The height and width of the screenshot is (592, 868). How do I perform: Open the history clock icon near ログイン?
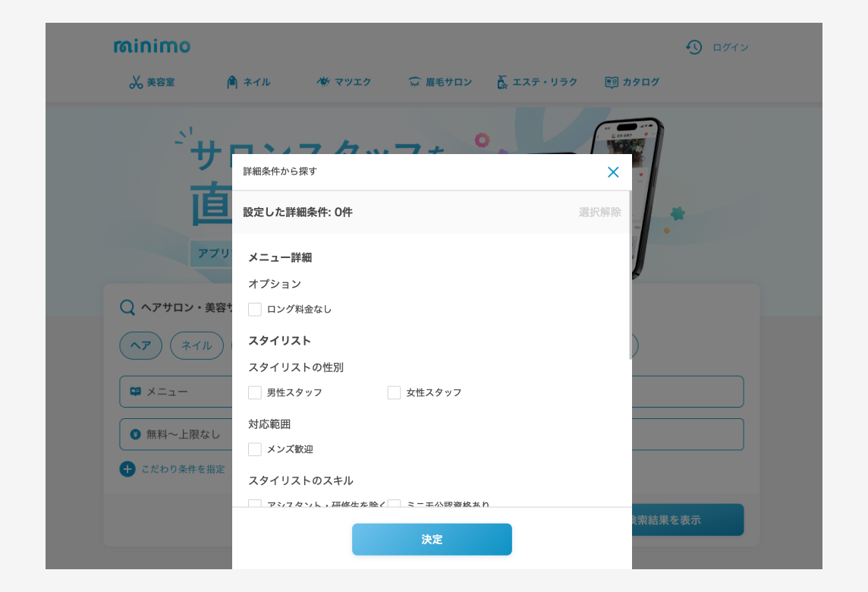tap(693, 47)
